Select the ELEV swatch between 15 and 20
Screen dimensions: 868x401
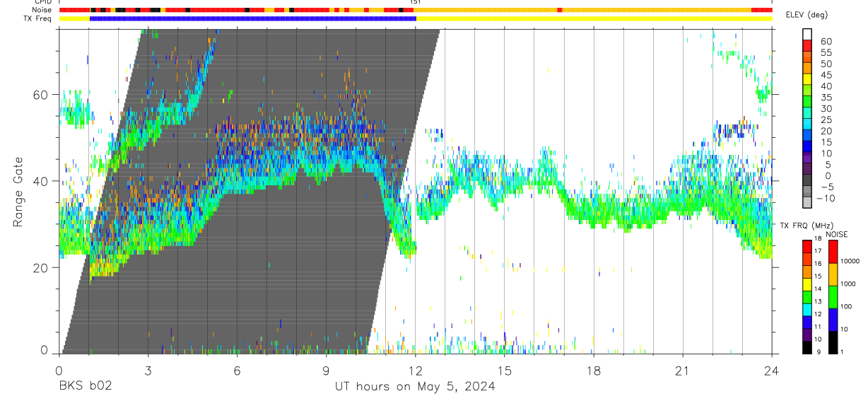click(x=807, y=136)
